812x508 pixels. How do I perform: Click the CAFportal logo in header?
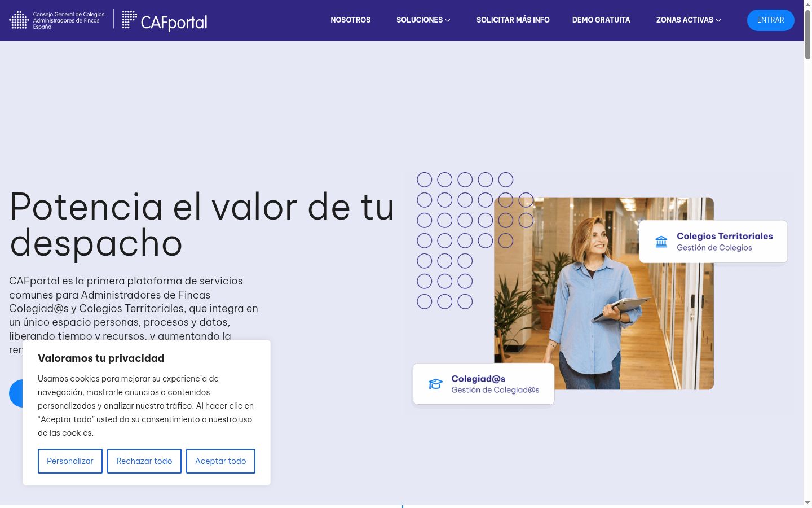pyautogui.click(x=165, y=21)
